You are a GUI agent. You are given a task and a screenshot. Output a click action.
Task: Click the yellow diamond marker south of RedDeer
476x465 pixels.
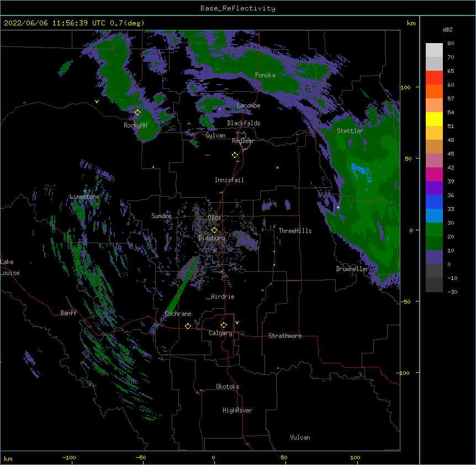tap(235, 155)
